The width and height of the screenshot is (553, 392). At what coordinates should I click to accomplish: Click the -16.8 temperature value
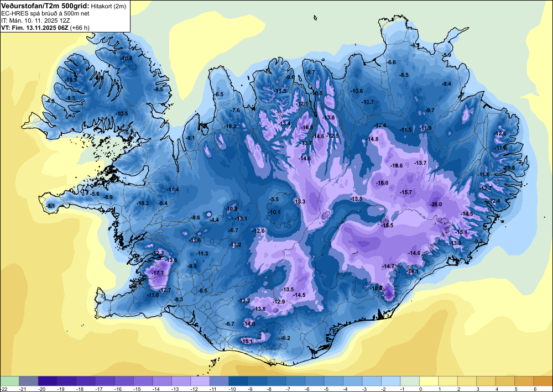coord(307,127)
